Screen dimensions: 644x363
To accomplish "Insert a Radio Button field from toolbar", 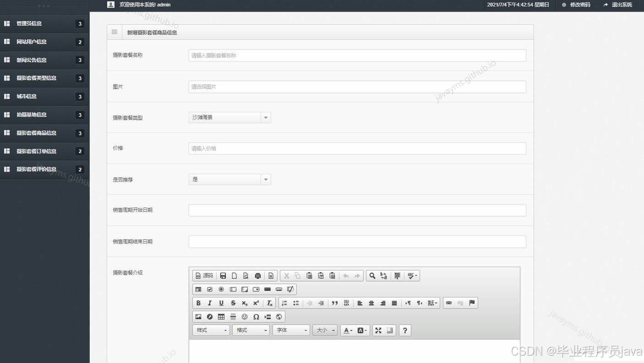I will (x=221, y=289).
